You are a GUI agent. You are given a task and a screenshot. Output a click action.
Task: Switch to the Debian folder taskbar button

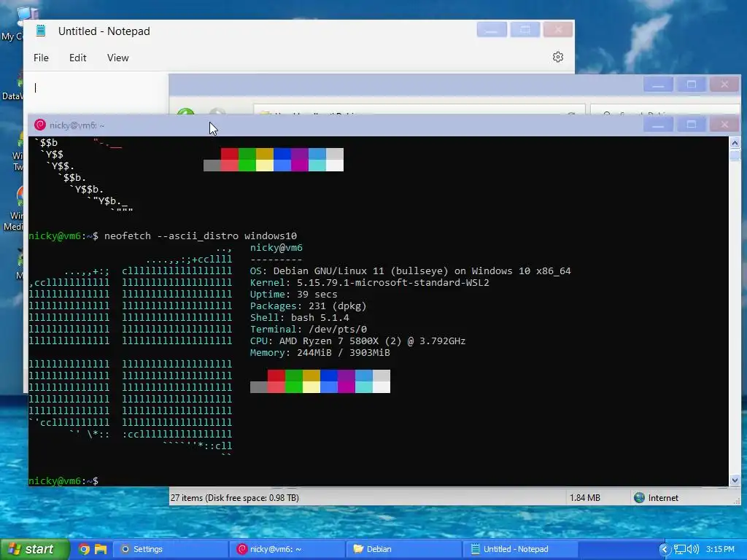point(403,549)
